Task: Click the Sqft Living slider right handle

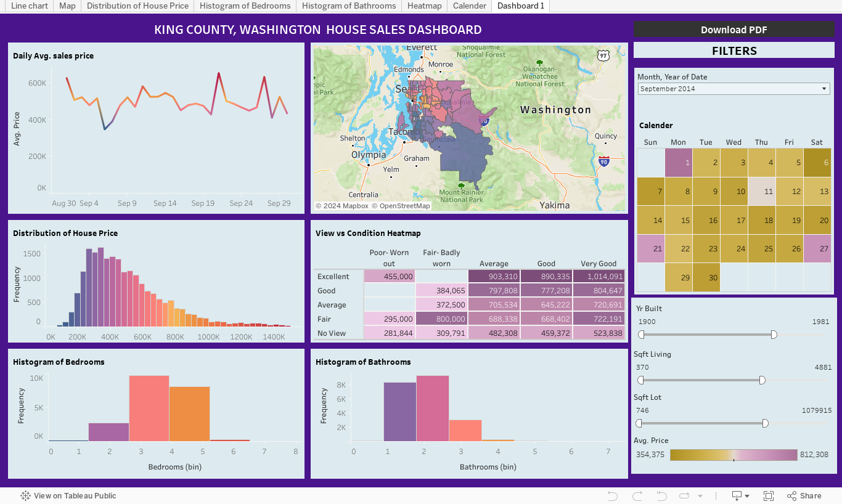Action: [x=762, y=380]
